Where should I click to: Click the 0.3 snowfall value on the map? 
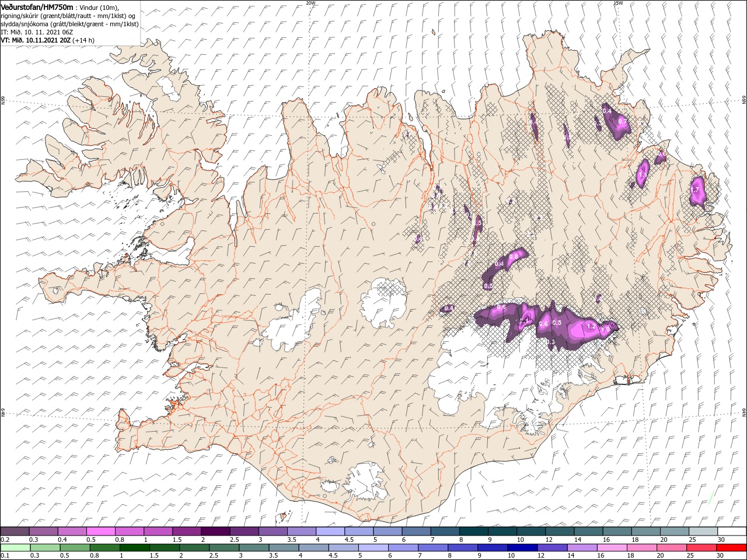tap(550, 342)
